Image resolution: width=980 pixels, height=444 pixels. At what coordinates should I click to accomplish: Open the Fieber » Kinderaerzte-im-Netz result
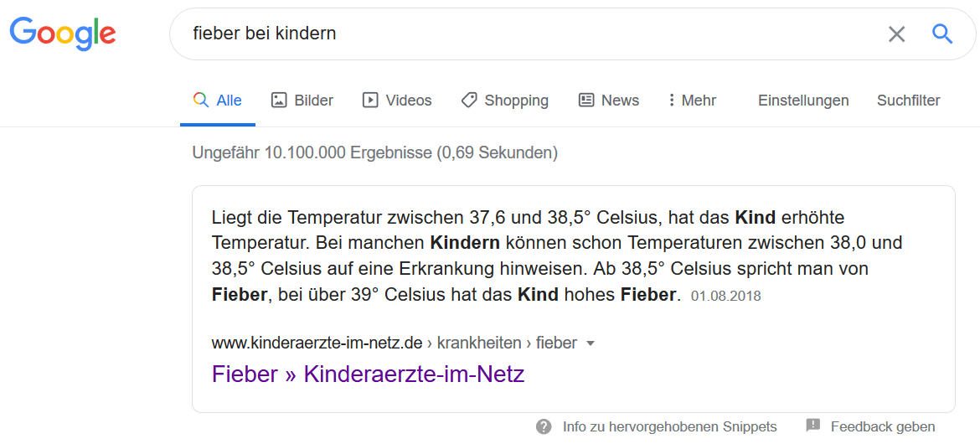click(368, 374)
